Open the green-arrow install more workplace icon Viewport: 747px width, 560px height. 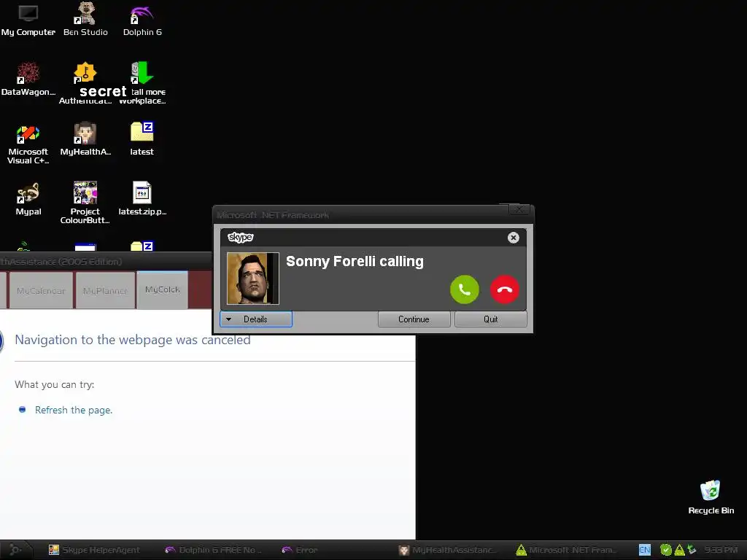click(142, 74)
